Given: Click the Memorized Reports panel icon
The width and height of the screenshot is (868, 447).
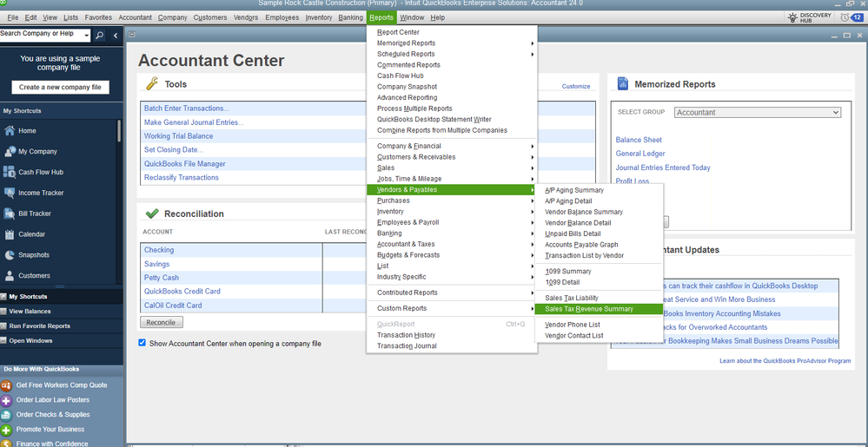Looking at the screenshot, I should pos(623,84).
